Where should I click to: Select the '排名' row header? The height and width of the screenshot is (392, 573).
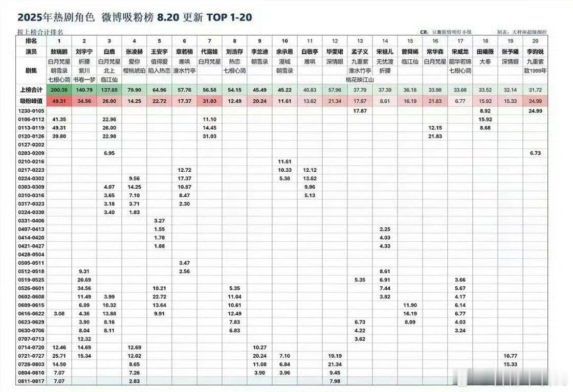click(x=31, y=41)
